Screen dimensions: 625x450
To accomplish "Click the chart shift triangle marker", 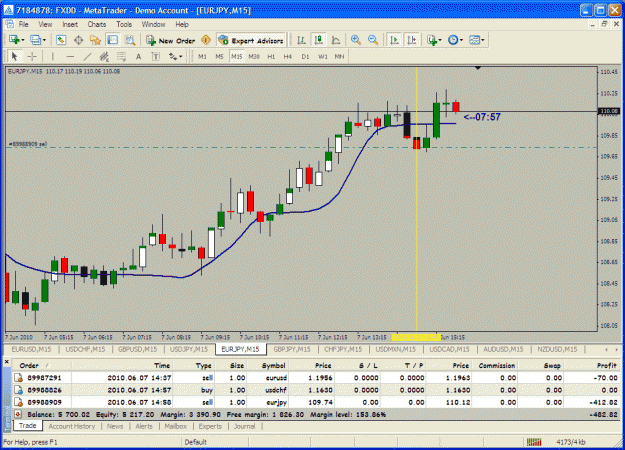I will click(478, 68).
